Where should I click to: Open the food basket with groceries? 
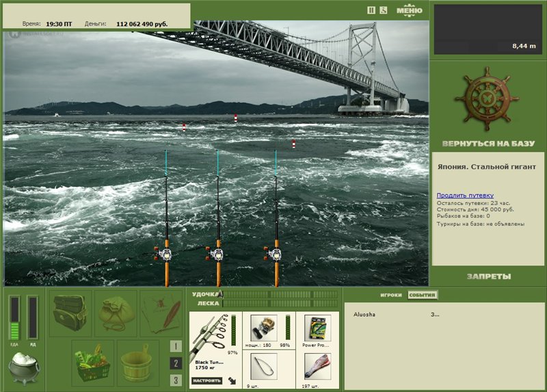[x=94, y=362]
